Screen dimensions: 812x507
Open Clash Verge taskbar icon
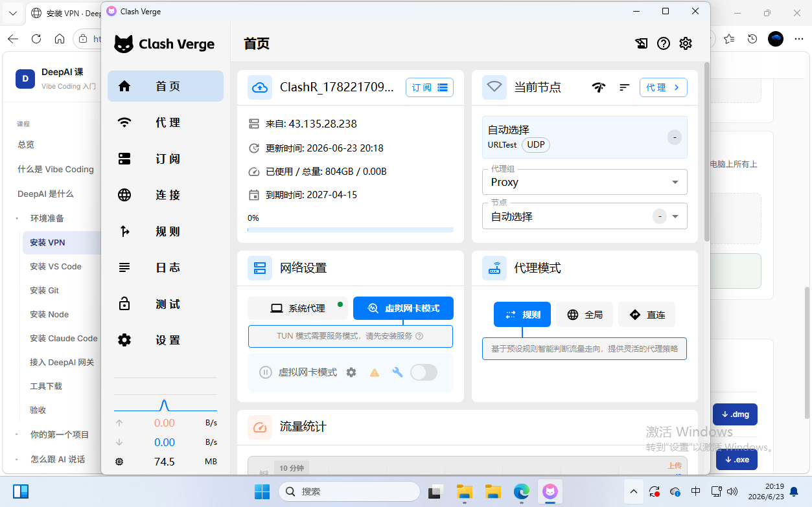point(550,491)
